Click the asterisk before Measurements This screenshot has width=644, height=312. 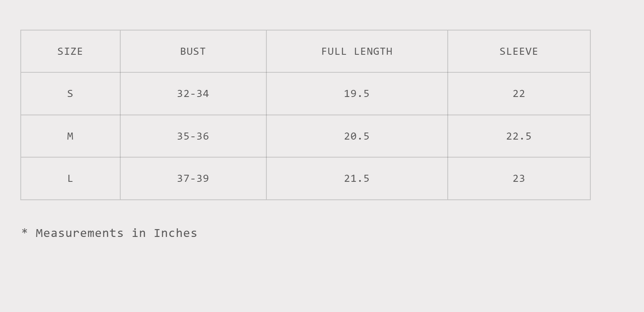click(x=25, y=232)
